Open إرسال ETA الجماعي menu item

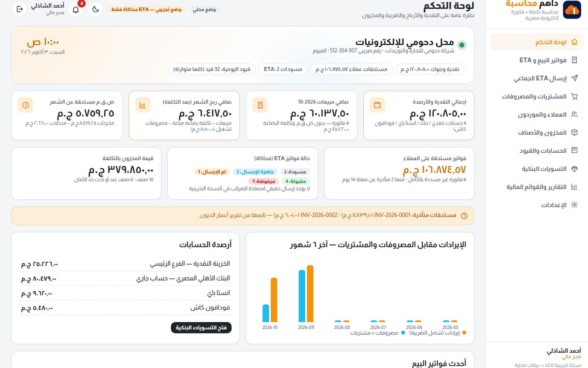tap(536, 78)
